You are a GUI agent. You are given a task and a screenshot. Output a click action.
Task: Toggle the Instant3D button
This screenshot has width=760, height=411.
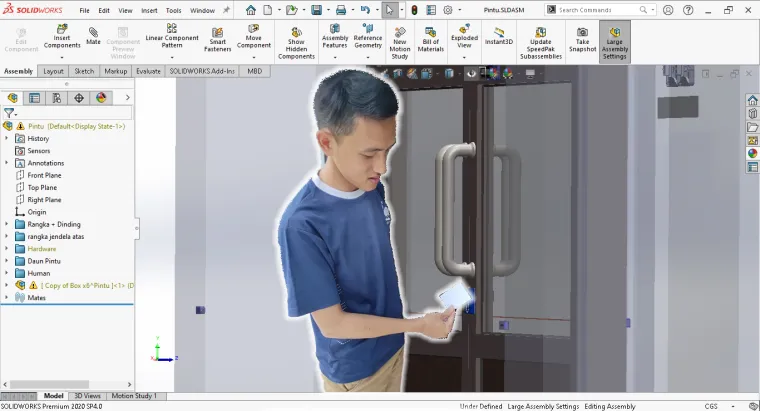[498, 35]
